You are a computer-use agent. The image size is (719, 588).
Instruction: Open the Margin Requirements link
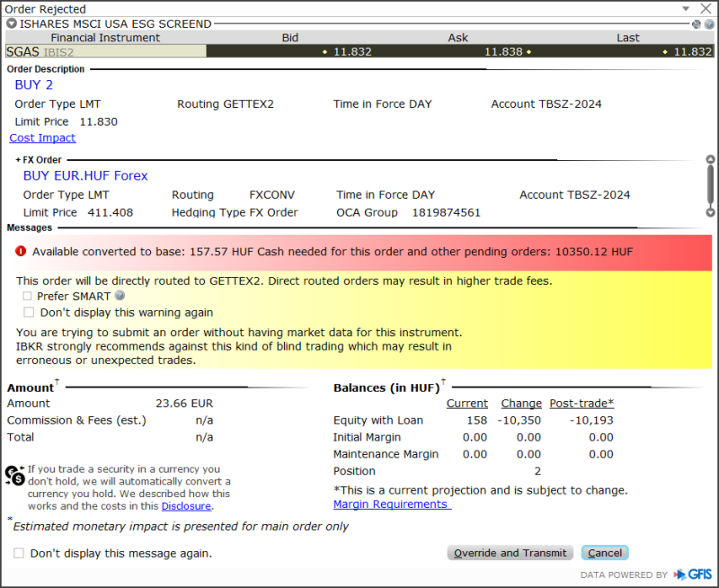click(x=392, y=504)
